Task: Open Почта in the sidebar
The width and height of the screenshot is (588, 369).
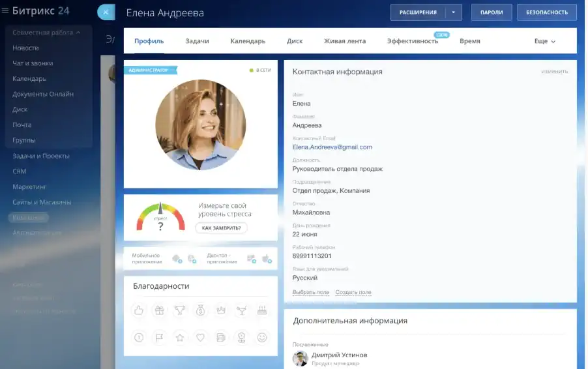Action: (22, 125)
